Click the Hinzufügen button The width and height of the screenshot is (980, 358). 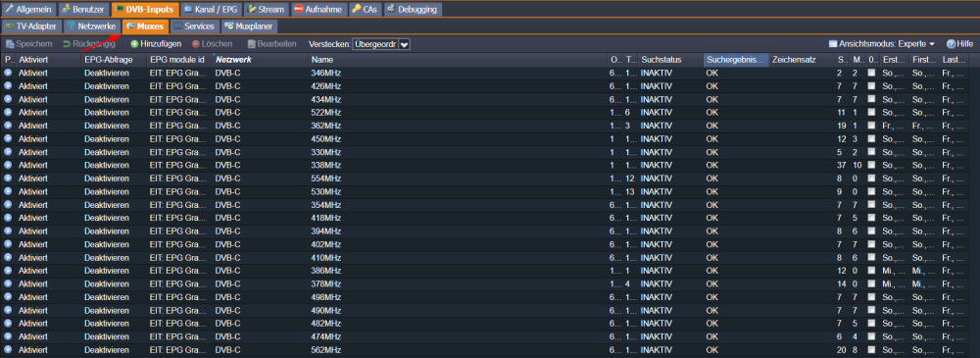click(156, 44)
